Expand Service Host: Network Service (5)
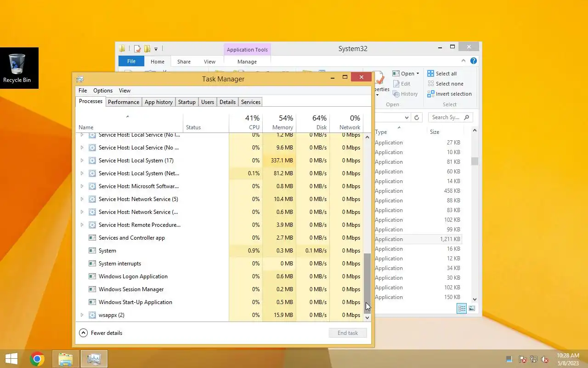 point(82,199)
